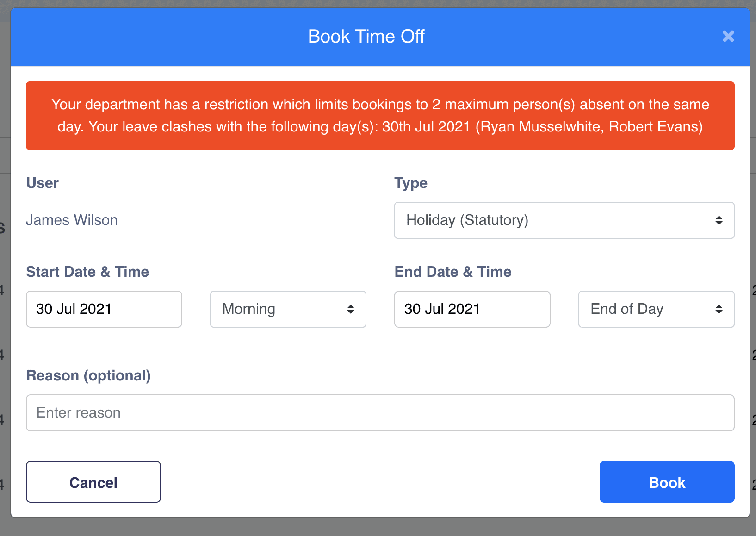Click the Reason (optional) label
The image size is (756, 536).
pyautogui.click(x=88, y=375)
